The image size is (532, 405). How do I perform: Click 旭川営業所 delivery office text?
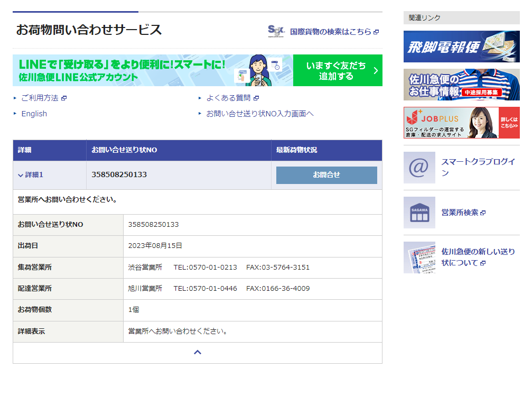click(145, 288)
